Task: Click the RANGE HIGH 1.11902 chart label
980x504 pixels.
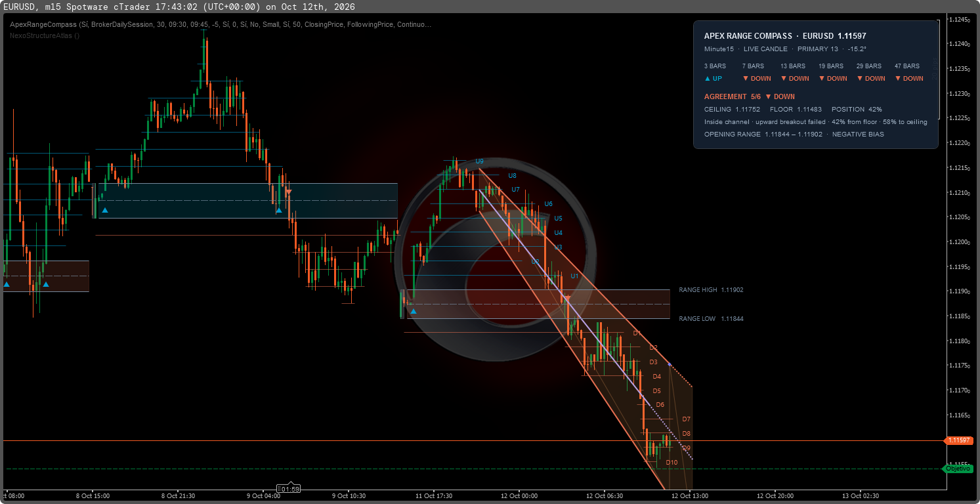Action: (711, 290)
